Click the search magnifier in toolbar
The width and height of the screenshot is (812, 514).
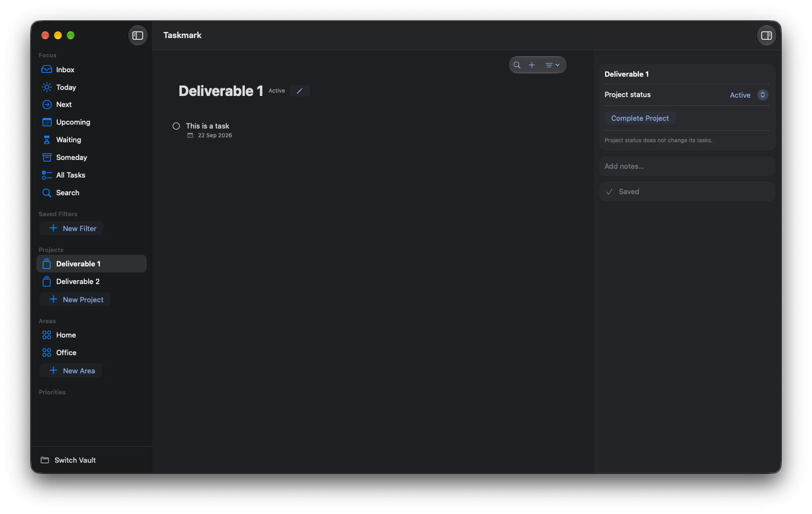pos(517,65)
